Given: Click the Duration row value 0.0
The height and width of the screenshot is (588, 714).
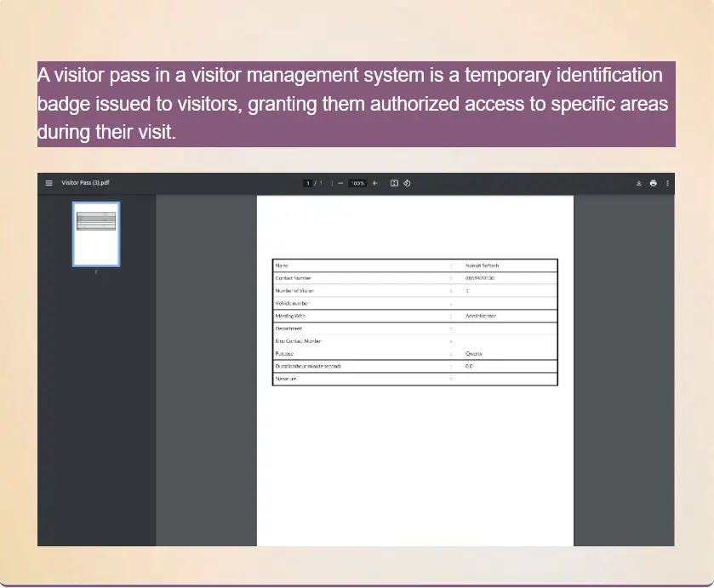Looking at the screenshot, I should pos(469,366).
